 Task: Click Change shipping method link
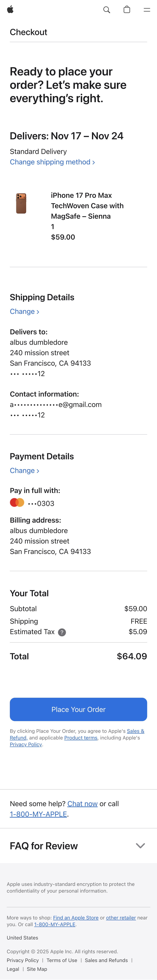52,162
